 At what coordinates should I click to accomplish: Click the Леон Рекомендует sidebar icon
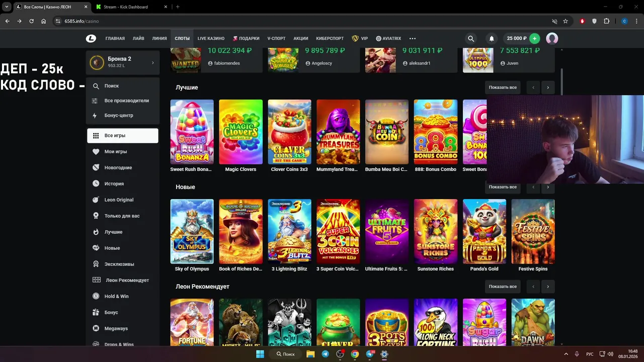coord(97,280)
